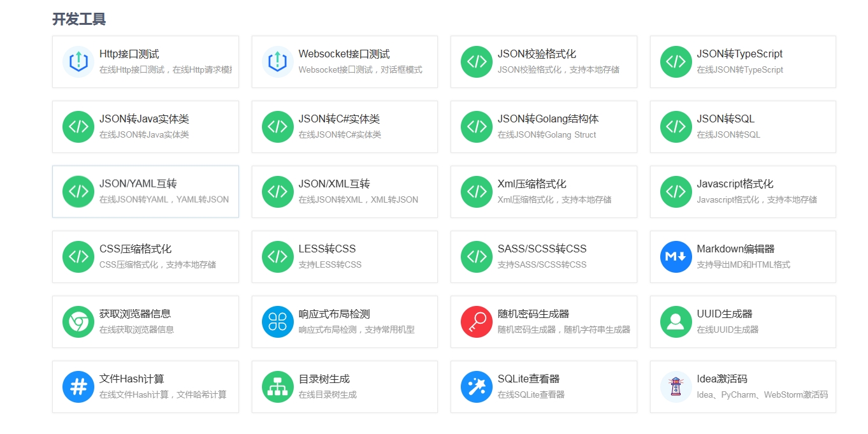This screenshot has height=434, width=868.
Task: Click the JSON转Golang结构体 code icon
Action: [x=477, y=127]
